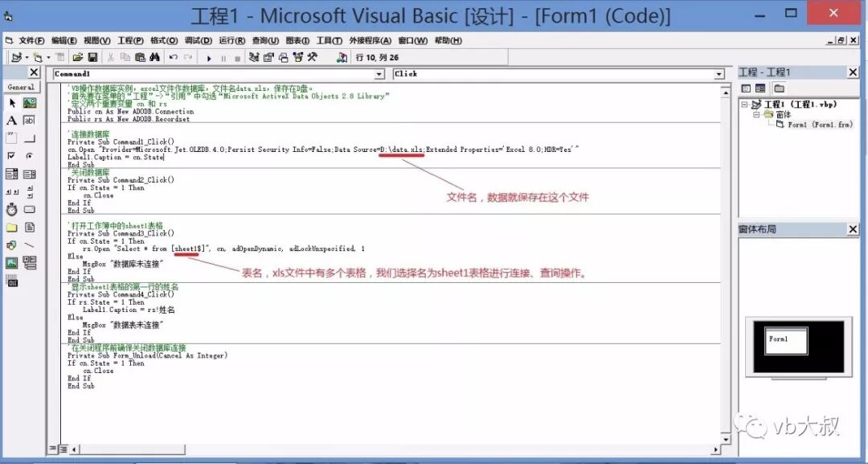Open the Command1 object dropdown
The height and width of the screenshot is (464, 868).
pyautogui.click(x=379, y=74)
